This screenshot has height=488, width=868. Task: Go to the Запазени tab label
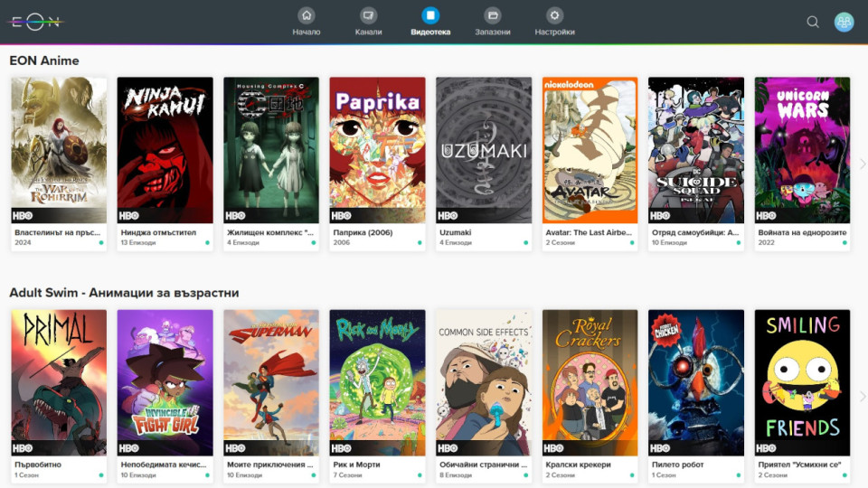pos(492,33)
